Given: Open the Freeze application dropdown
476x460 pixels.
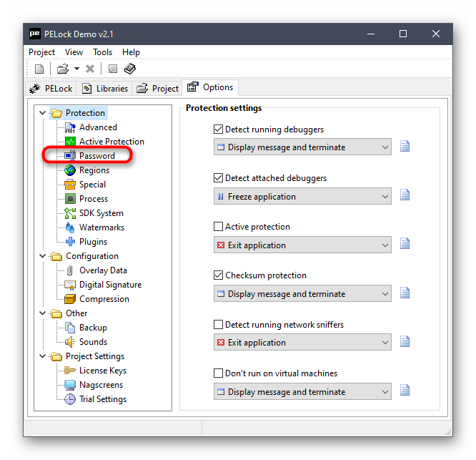Looking at the screenshot, I should 302,196.
